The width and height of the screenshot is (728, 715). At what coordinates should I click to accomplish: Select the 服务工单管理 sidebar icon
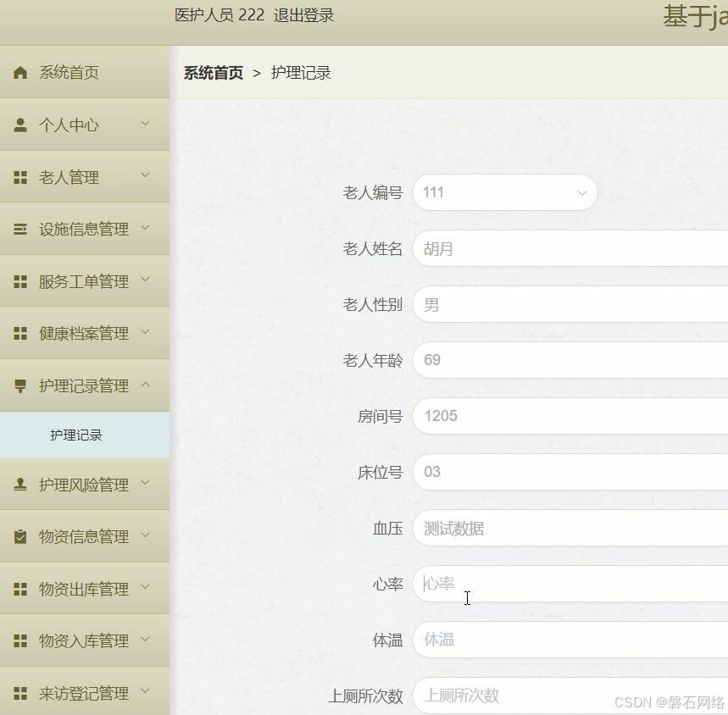(19, 281)
